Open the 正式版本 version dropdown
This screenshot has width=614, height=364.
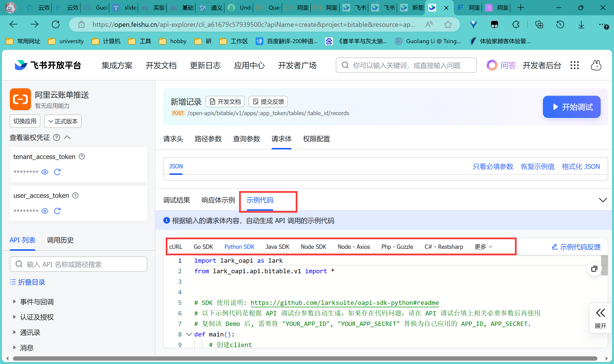tap(63, 121)
